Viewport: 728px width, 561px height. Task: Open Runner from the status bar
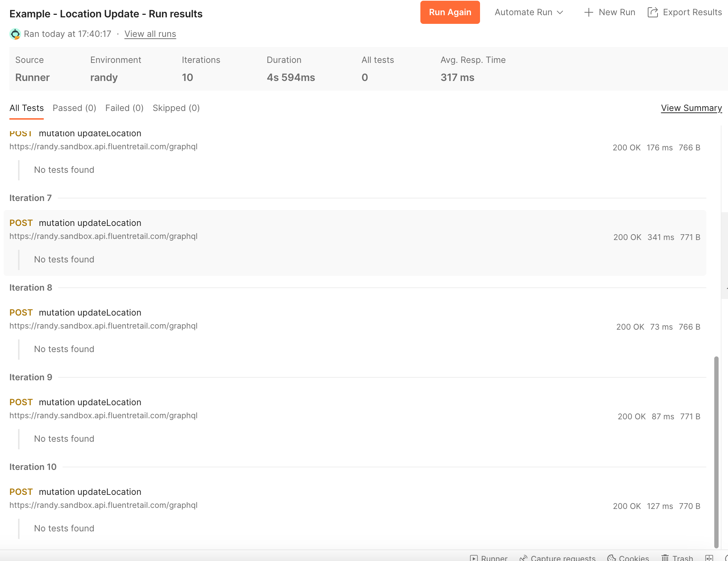[x=489, y=558]
